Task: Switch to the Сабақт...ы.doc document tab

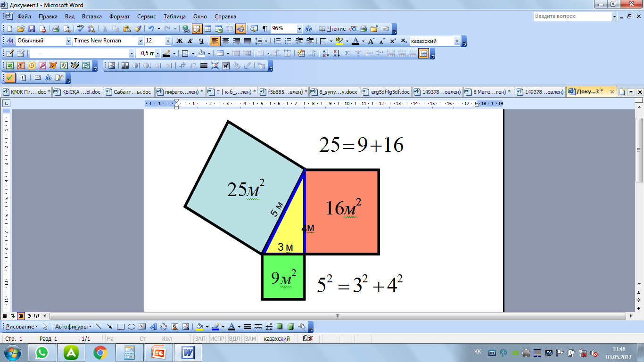Action: coord(128,92)
